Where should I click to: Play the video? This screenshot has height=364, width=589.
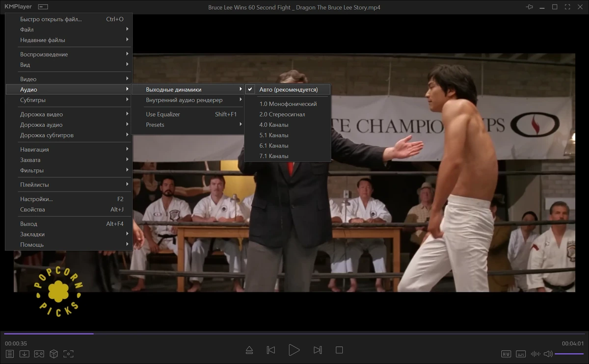point(294,350)
